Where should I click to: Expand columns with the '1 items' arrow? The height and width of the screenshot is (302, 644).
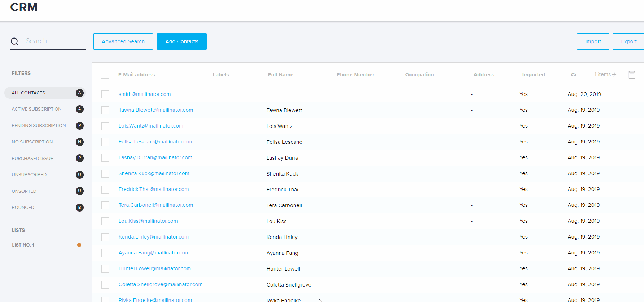point(605,75)
